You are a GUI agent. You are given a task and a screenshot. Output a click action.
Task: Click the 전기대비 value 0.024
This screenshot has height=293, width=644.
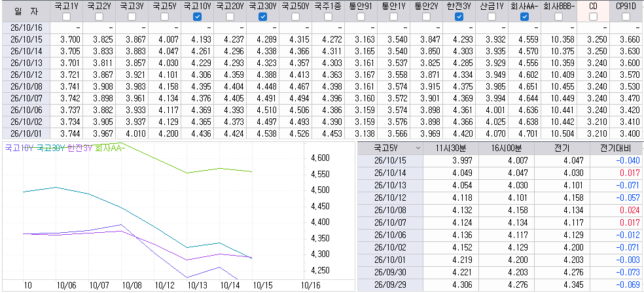[x=630, y=211]
